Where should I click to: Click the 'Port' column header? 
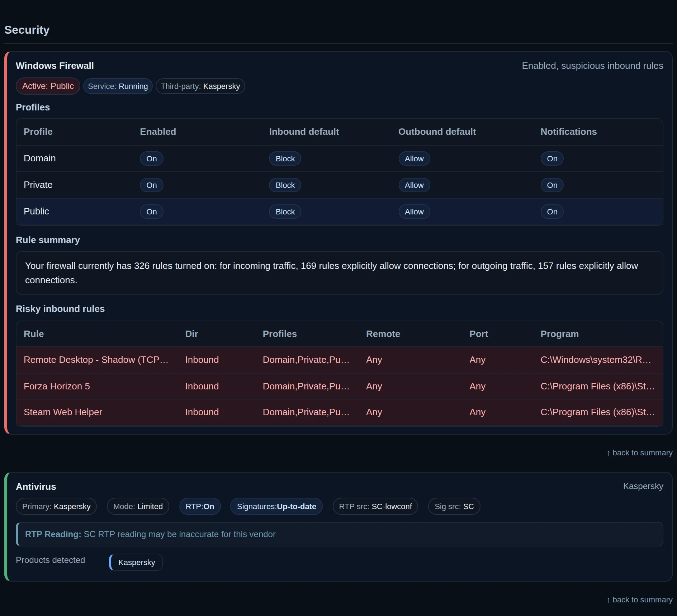tap(479, 334)
